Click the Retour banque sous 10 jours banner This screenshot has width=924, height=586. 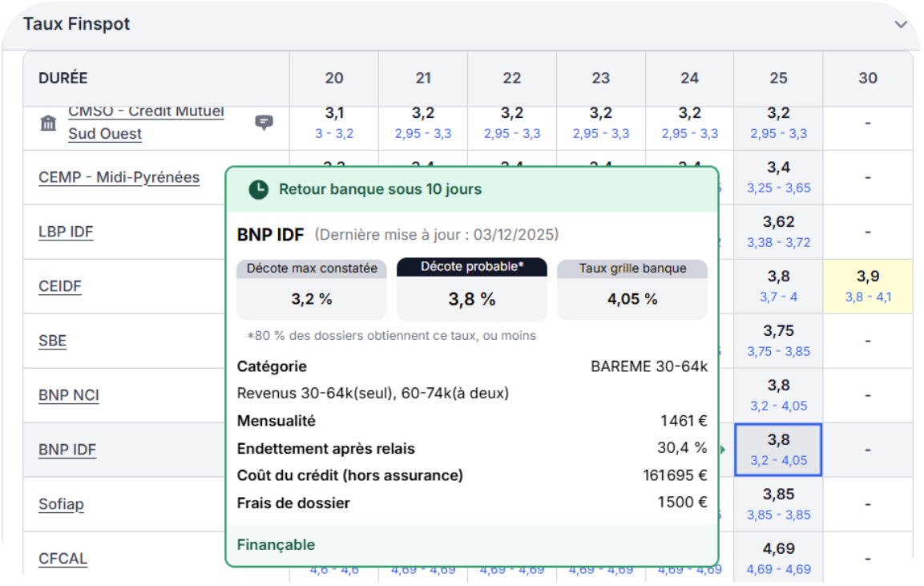471,190
